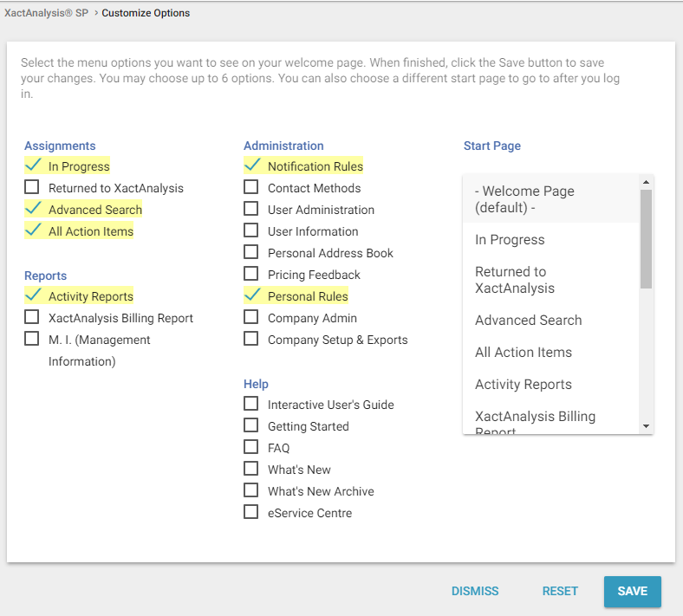The image size is (683, 616).
Task: Uncheck the Personal Rules checkmark
Action: (x=252, y=295)
